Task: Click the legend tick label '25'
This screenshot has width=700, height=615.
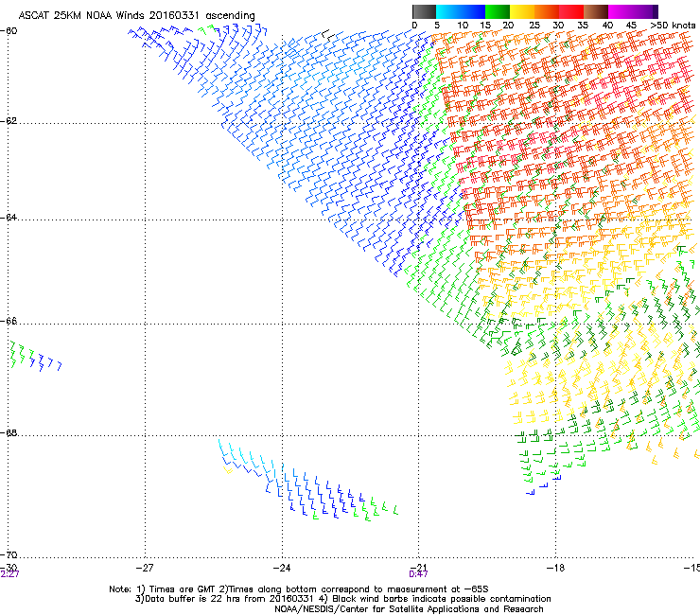Action: 534,26
